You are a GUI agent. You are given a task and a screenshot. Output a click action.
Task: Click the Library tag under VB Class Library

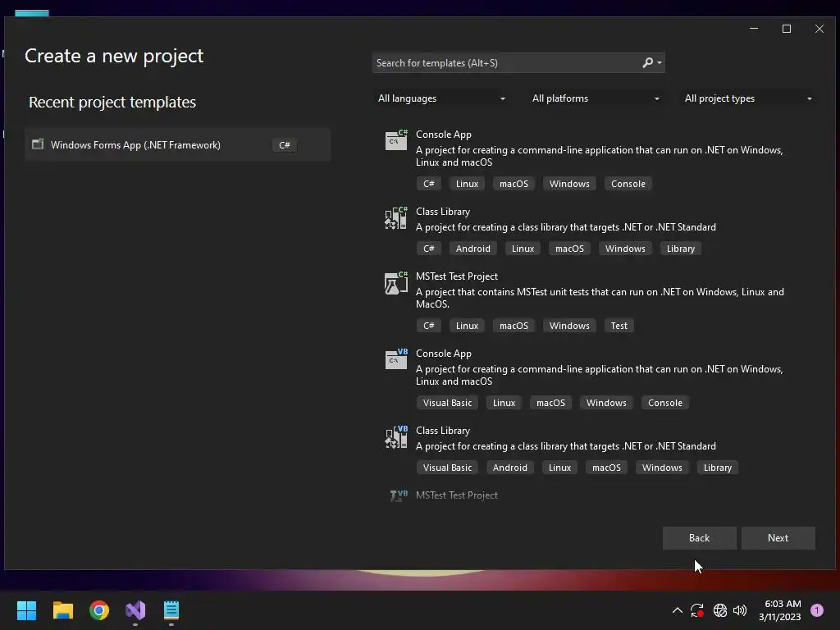click(x=717, y=468)
